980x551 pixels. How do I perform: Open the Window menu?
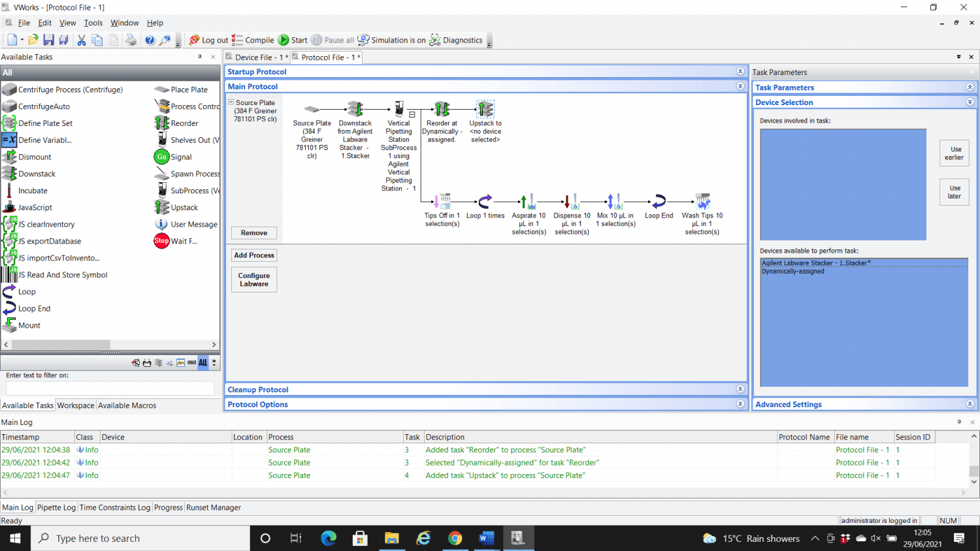(x=124, y=23)
